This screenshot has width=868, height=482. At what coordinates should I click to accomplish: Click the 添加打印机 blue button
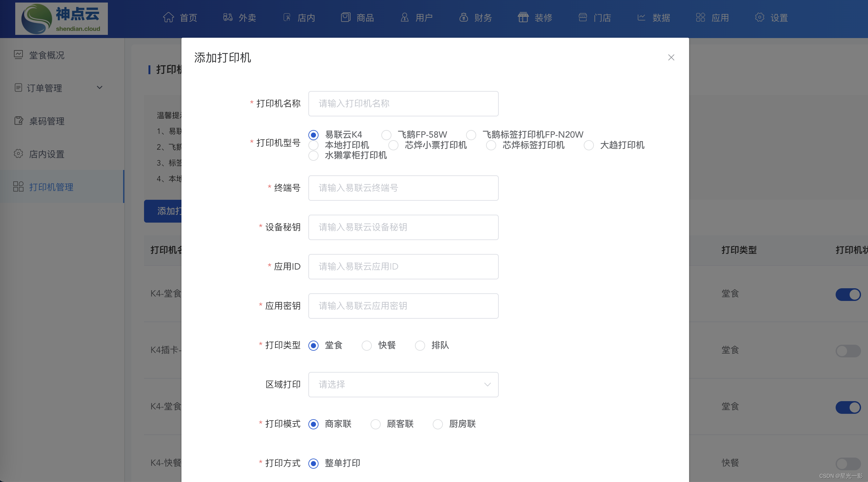(163, 211)
